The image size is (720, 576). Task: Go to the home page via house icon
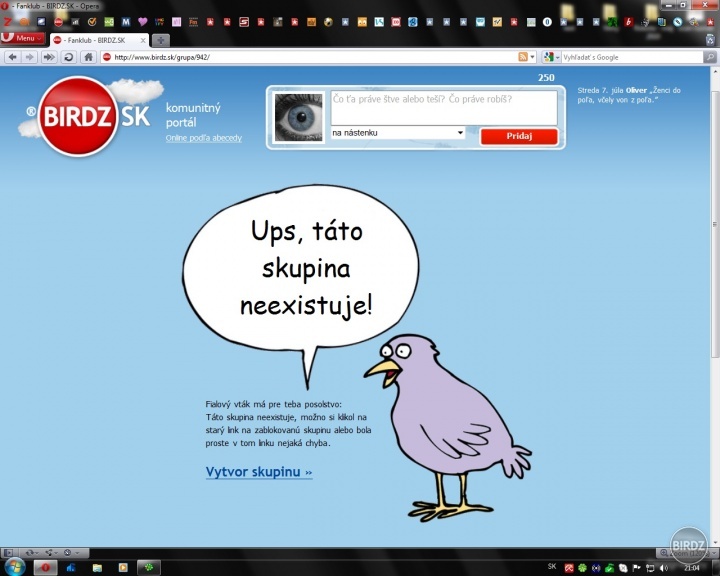tap(88, 57)
